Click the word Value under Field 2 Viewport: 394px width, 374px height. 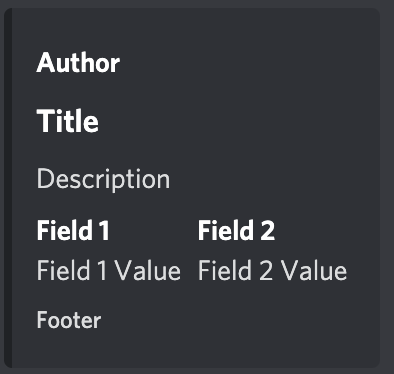tap(313, 270)
